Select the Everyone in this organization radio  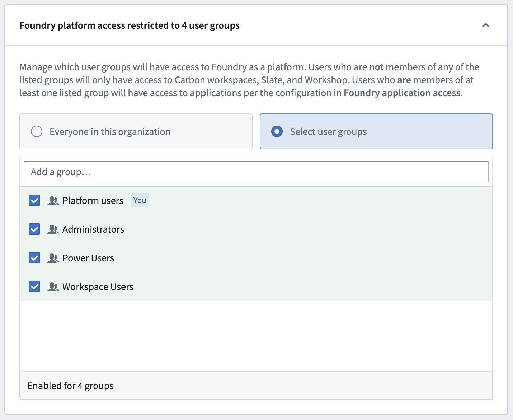[37, 132]
